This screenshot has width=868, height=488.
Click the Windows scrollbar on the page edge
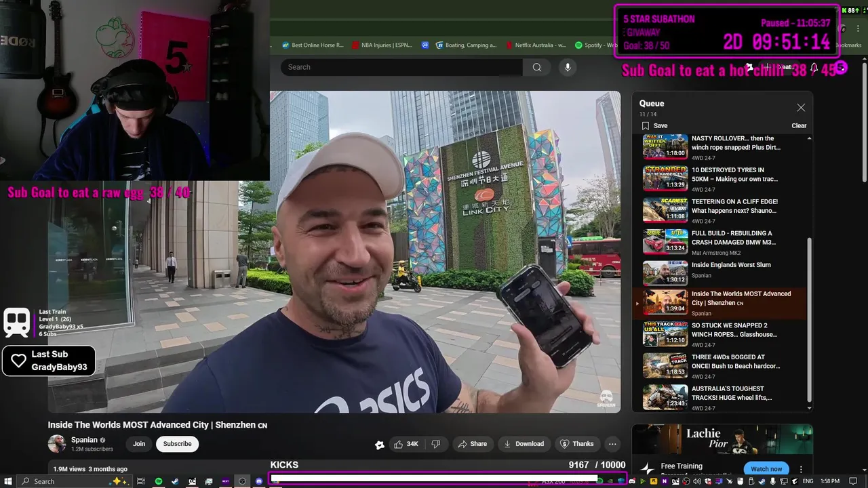pyautogui.click(x=865, y=122)
